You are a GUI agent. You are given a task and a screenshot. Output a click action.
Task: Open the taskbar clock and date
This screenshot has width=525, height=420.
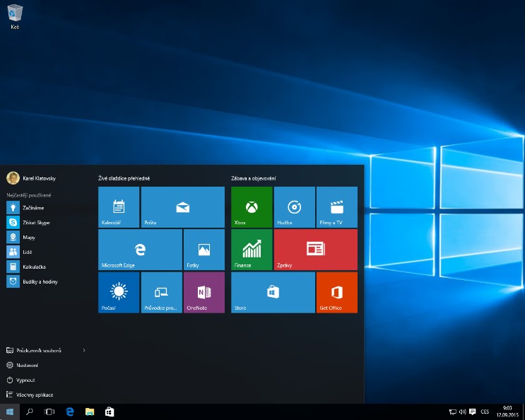click(507, 412)
